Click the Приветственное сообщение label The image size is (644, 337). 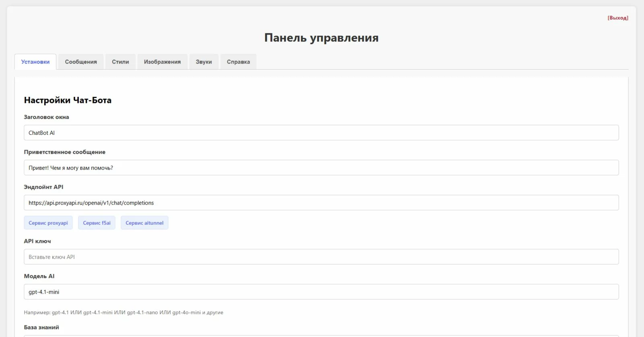coord(64,152)
